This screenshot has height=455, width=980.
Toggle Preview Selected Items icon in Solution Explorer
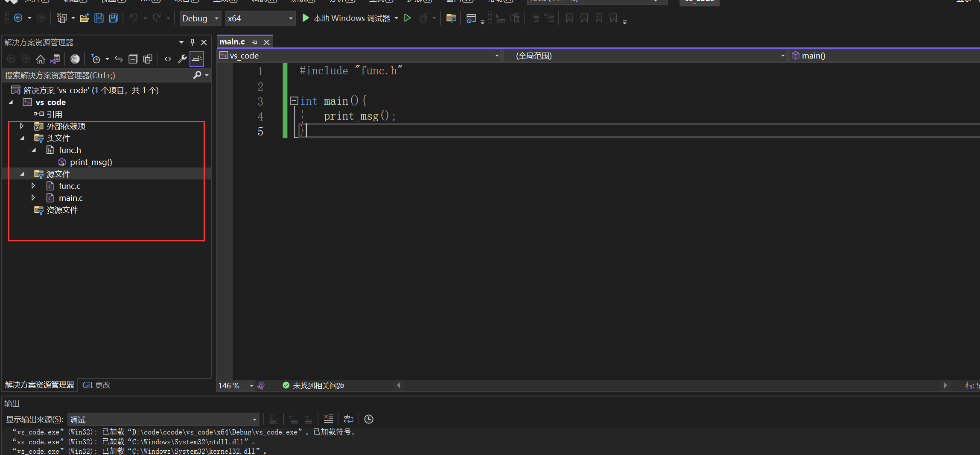click(x=197, y=59)
